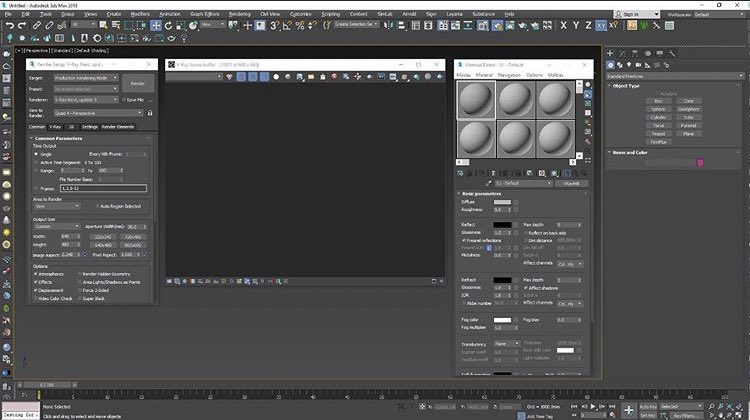Image resolution: width=750 pixels, height=420 pixels.
Task: Open the Graph Editors menu
Action: 204,14
